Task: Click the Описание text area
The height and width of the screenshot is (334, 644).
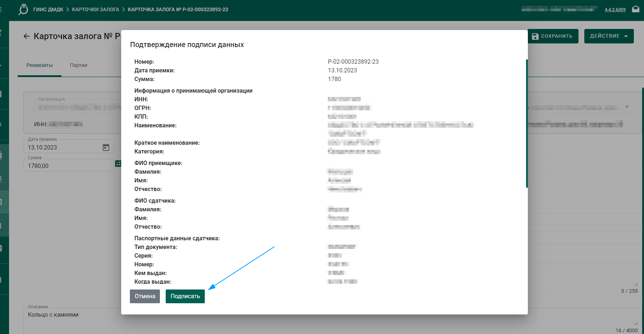Action: pos(333,321)
